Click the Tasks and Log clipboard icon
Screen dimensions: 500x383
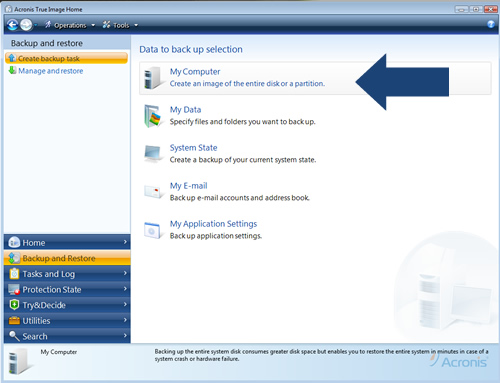[14, 273]
